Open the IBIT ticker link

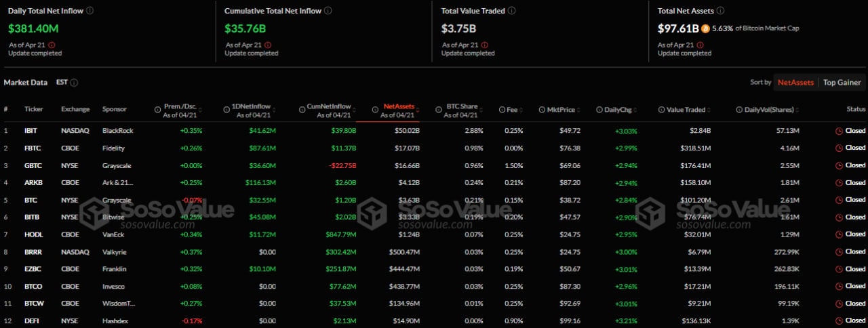pyautogui.click(x=31, y=130)
